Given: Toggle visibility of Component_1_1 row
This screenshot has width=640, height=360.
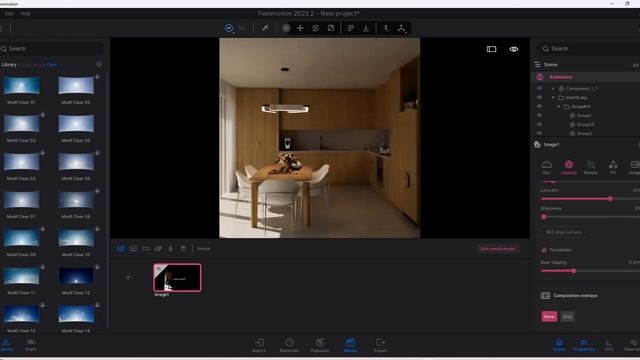Looking at the screenshot, I should point(539,89).
